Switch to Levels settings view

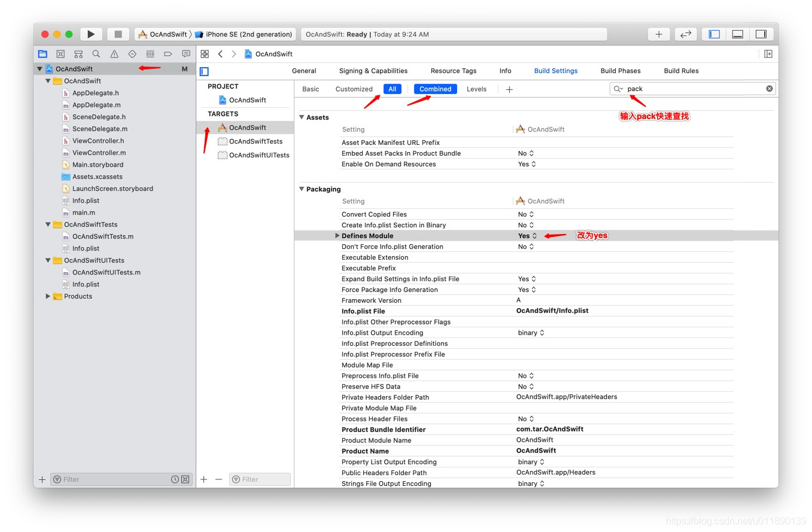click(477, 89)
